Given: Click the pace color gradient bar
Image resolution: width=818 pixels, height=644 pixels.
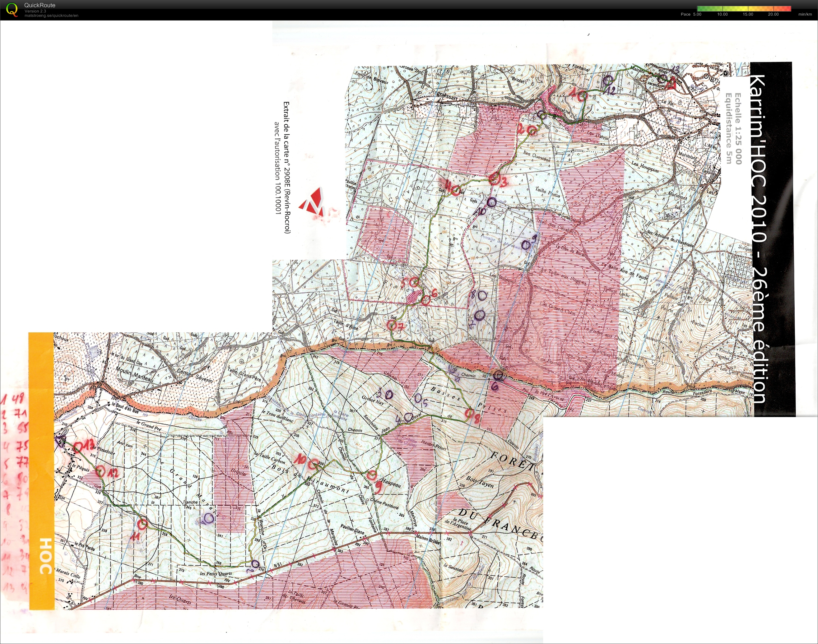Looking at the screenshot, I should point(744,9).
